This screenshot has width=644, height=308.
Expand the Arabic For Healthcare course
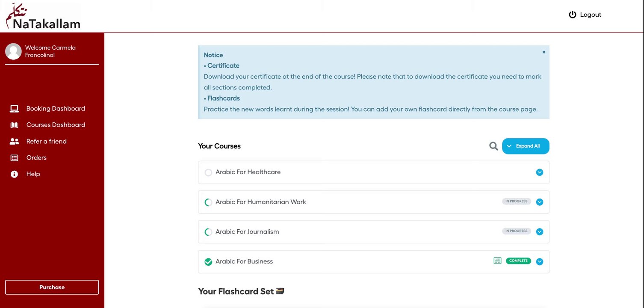[x=540, y=172]
